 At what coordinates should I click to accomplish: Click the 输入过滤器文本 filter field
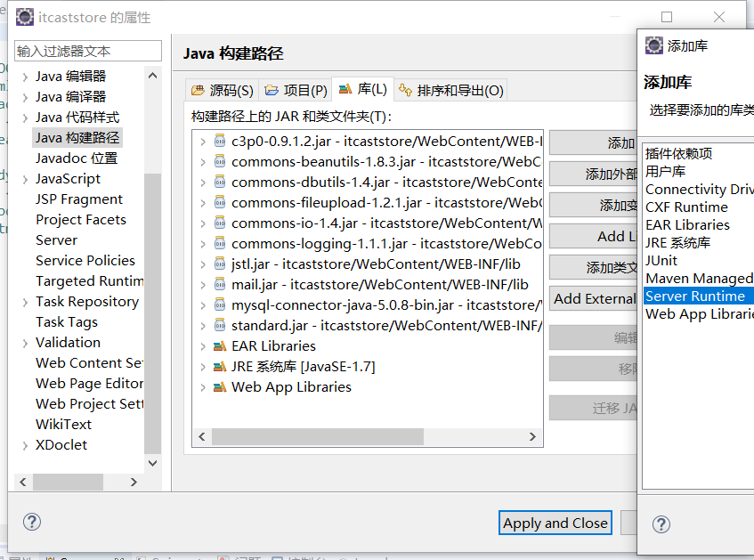pos(88,51)
